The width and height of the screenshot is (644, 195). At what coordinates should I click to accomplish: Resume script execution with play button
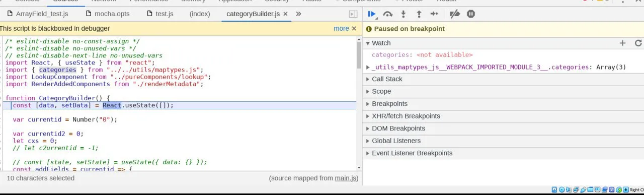pos(372,14)
